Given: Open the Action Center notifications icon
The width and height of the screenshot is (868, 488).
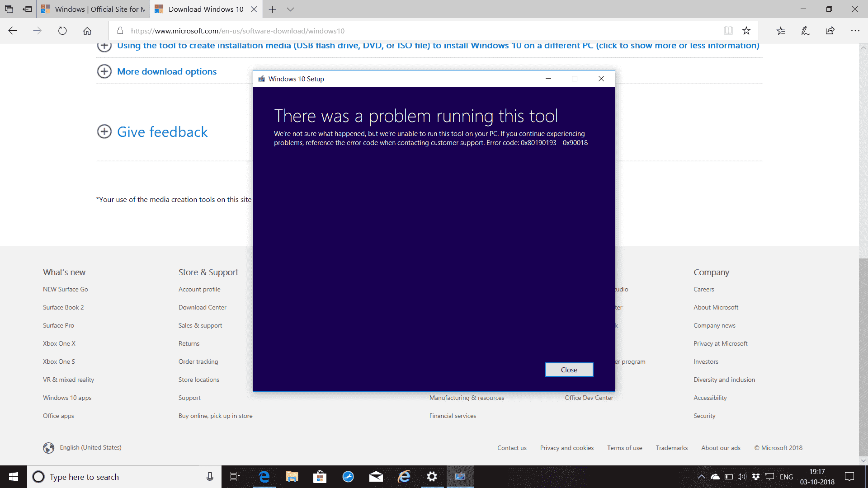Looking at the screenshot, I should 849,477.
